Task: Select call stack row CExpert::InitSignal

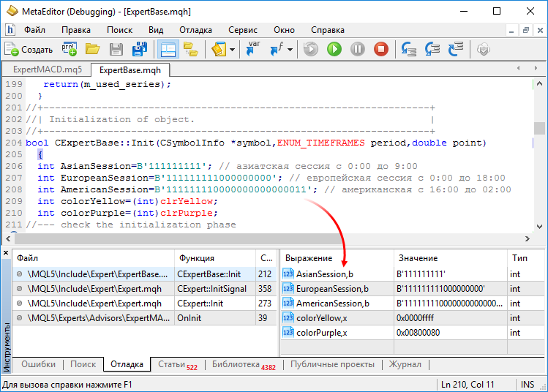Action: point(144,289)
